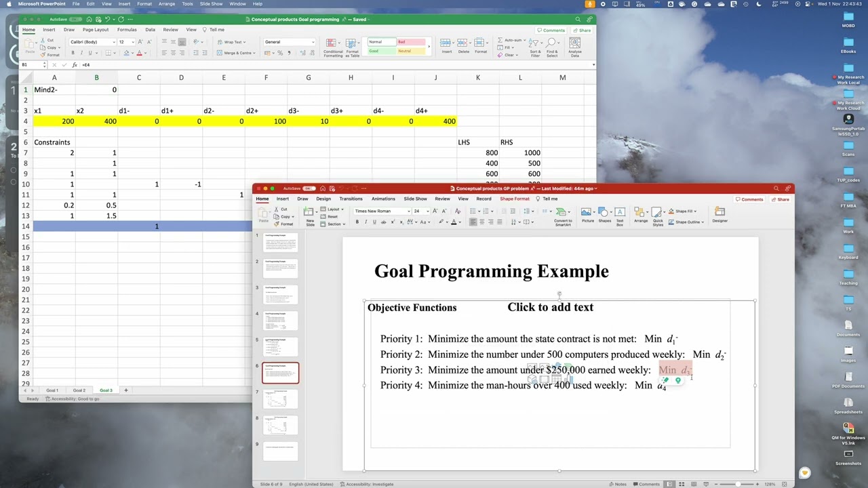
Task: Open Shape Format tab in PowerPoint
Action: pyautogui.click(x=515, y=199)
